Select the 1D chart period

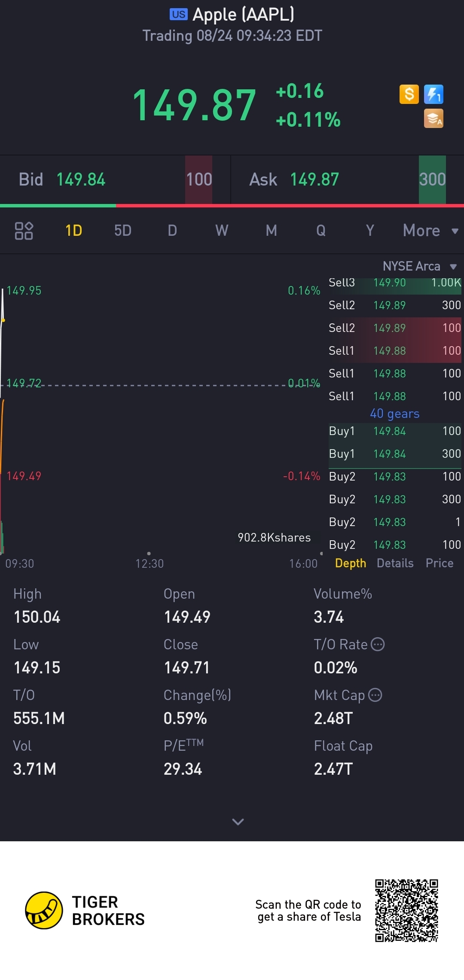coord(73,231)
